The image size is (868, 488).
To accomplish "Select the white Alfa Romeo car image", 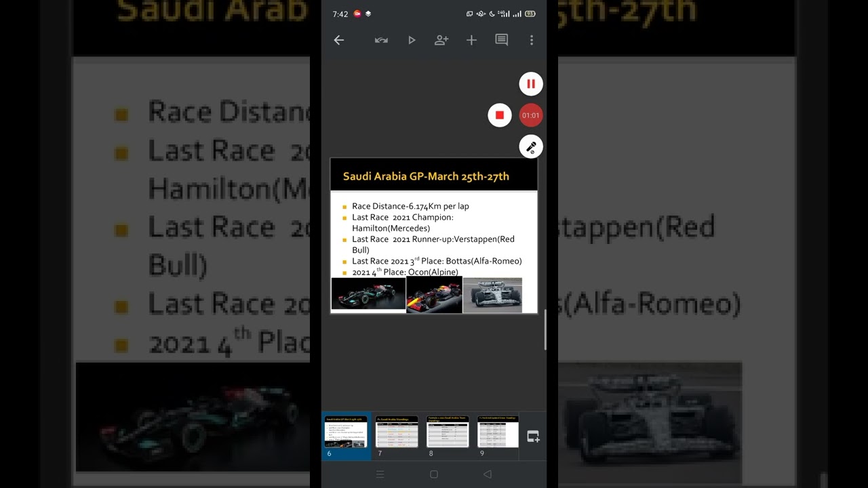I will click(492, 295).
